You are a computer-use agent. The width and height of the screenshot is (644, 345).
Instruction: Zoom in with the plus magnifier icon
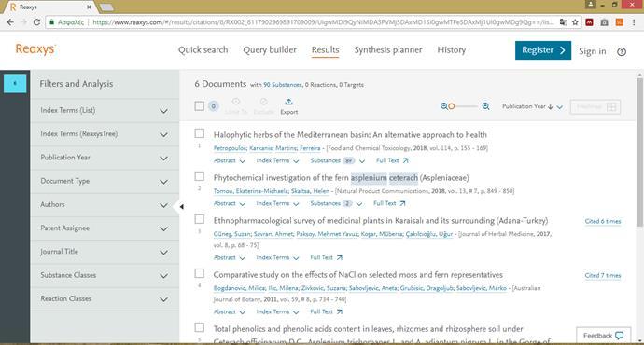[x=485, y=106]
